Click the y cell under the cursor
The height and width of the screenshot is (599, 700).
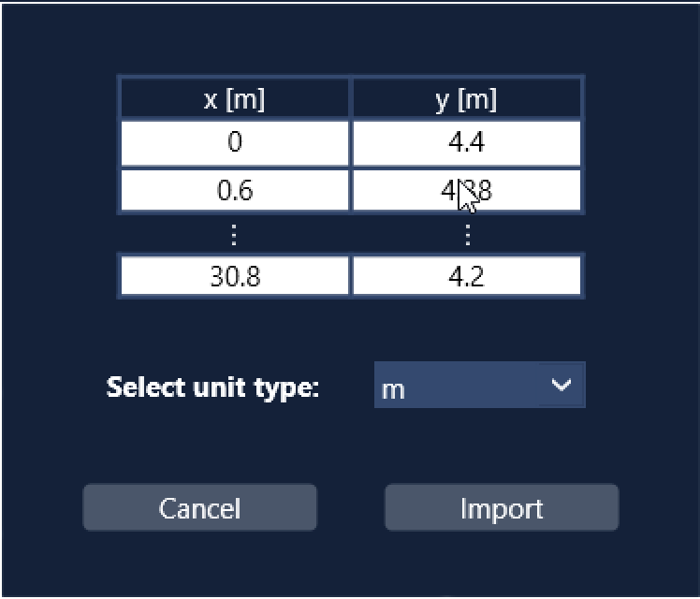click(467, 190)
